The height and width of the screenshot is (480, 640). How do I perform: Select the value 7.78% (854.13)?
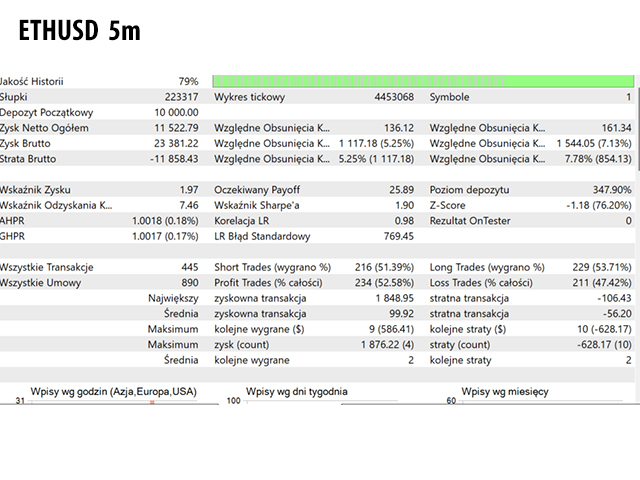point(598,159)
